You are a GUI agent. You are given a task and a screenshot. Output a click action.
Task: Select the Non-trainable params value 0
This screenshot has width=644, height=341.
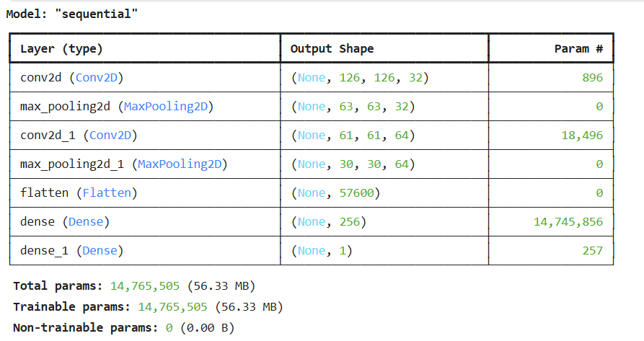click(169, 328)
